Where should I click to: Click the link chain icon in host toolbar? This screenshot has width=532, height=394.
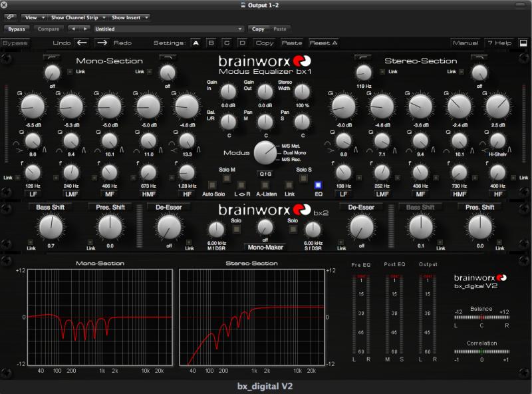pyautogui.click(x=11, y=17)
